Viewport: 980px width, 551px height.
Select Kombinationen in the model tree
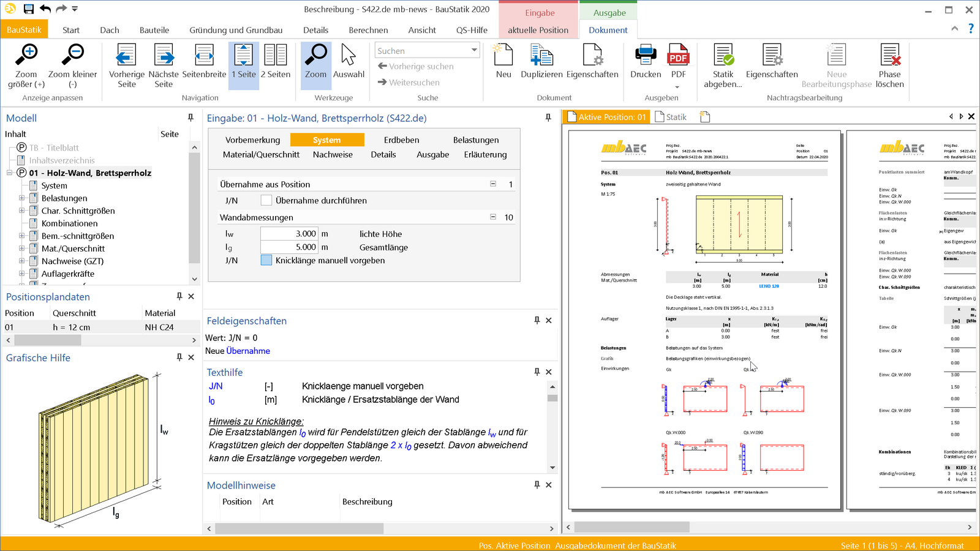[x=69, y=223]
